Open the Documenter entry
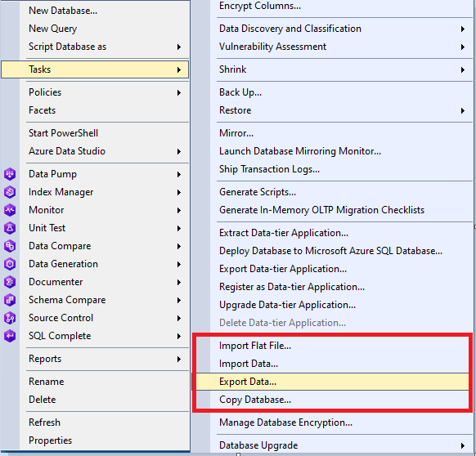This screenshot has height=456, width=476. 56,282
